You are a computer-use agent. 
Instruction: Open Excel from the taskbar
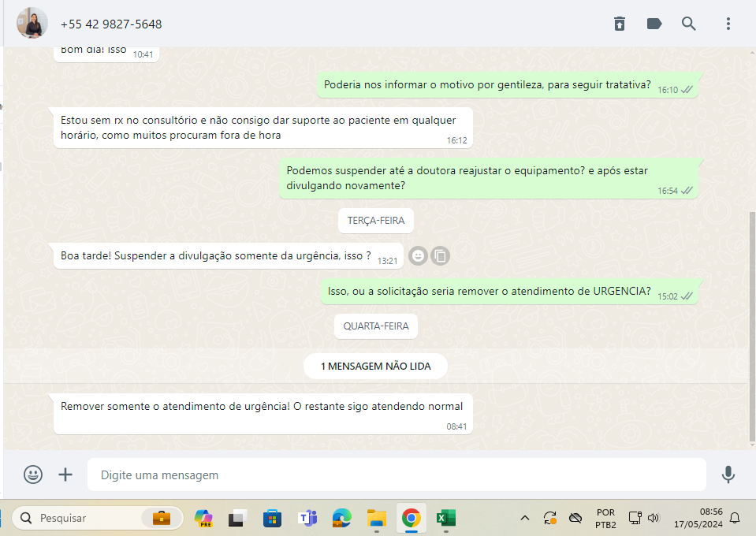(445, 518)
